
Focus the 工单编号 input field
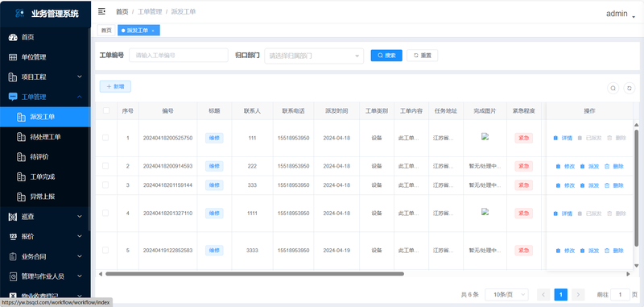click(179, 55)
